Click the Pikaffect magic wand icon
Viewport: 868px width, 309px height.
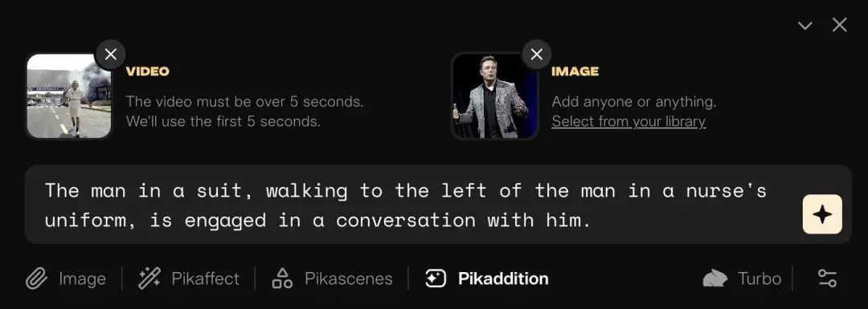(x=149, y=278)
